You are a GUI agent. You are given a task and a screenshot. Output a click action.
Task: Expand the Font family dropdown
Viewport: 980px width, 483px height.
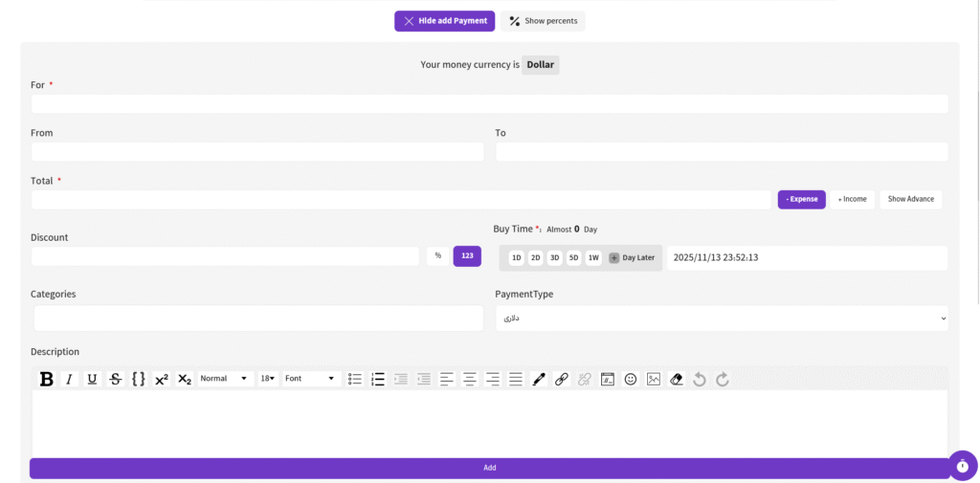tap(311, 379)
